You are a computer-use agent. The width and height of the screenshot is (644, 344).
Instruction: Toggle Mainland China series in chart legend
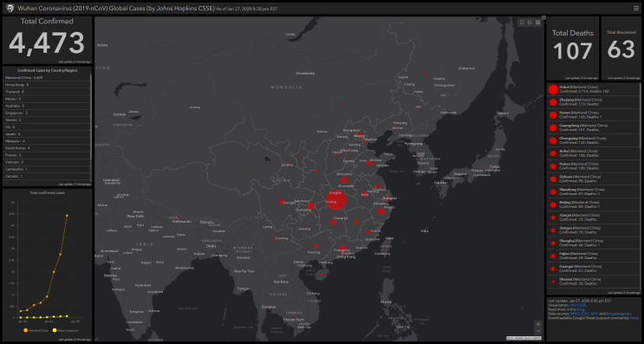37,330
